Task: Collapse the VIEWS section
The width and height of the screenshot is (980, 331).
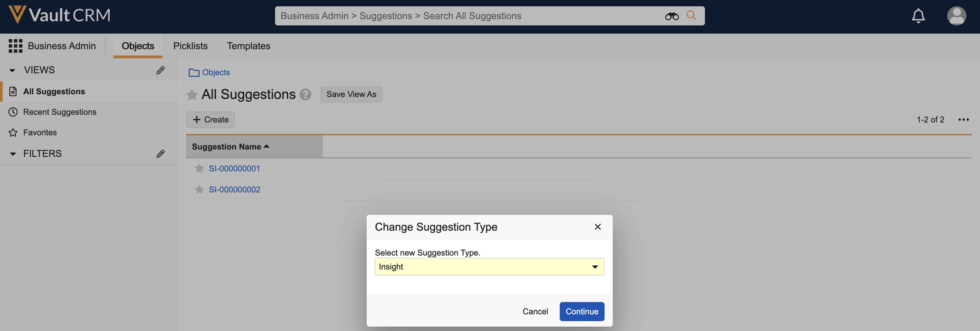Action: coord(13,71)
